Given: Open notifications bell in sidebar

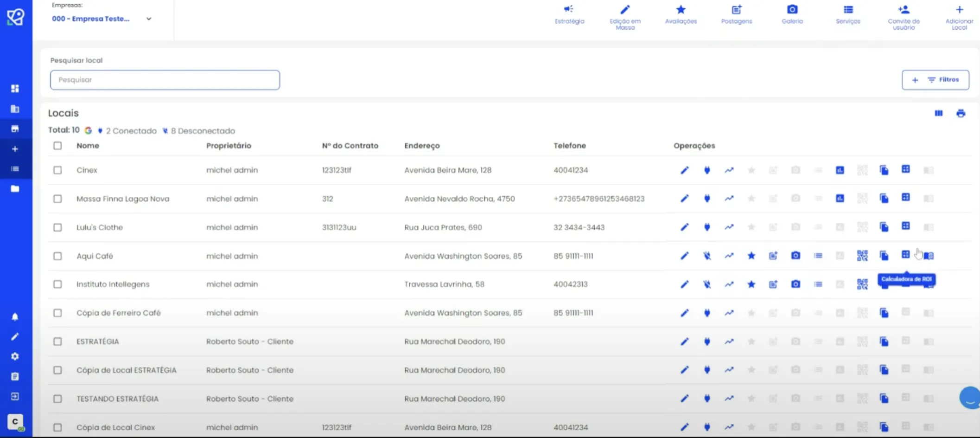Looking at the screenshot, I should (x=15, y=317).
